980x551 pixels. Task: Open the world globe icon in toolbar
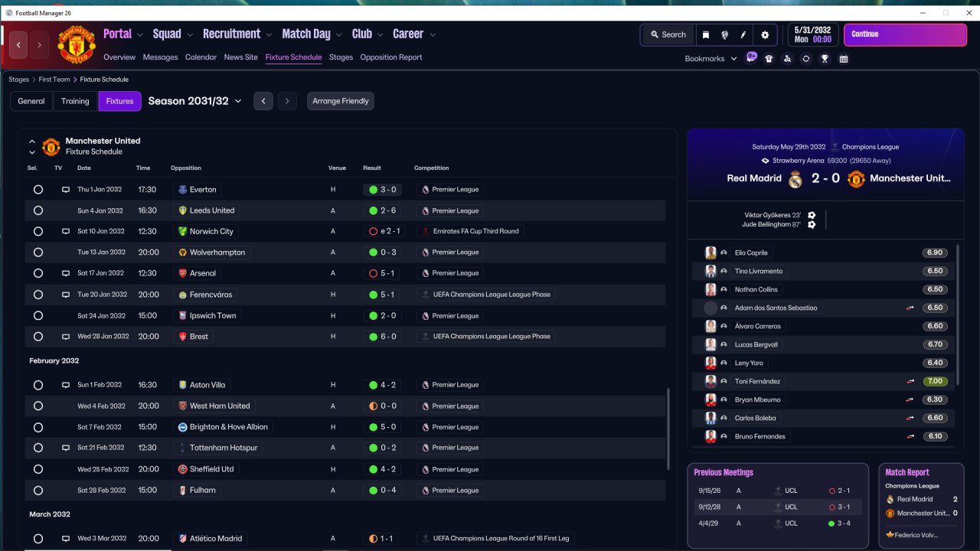(724, 34)
